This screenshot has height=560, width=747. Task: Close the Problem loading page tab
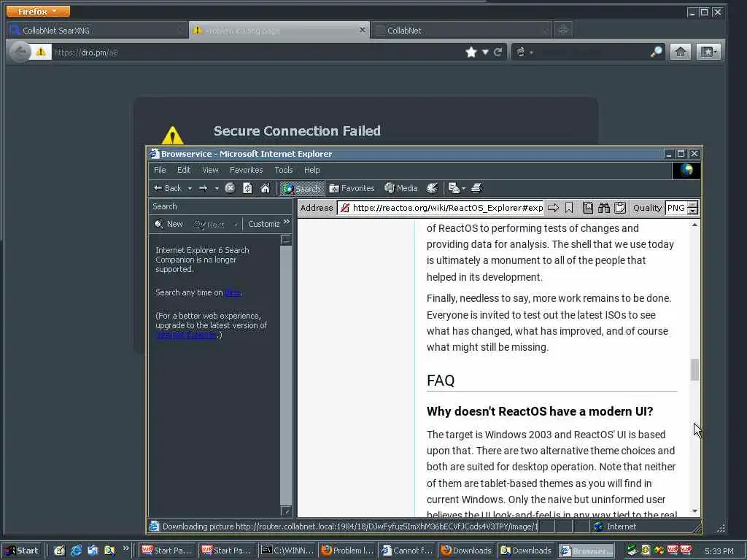362,29
